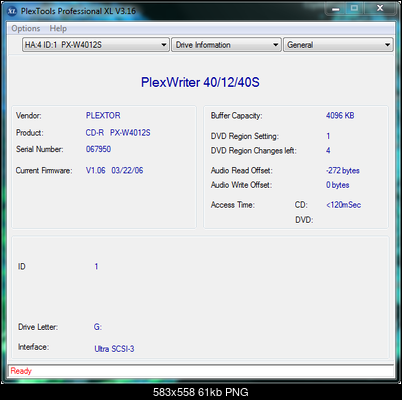This screenshot has width=402, height=400.
Task: Click the 0 bytes audio write offset
Action: click(338, 185)
